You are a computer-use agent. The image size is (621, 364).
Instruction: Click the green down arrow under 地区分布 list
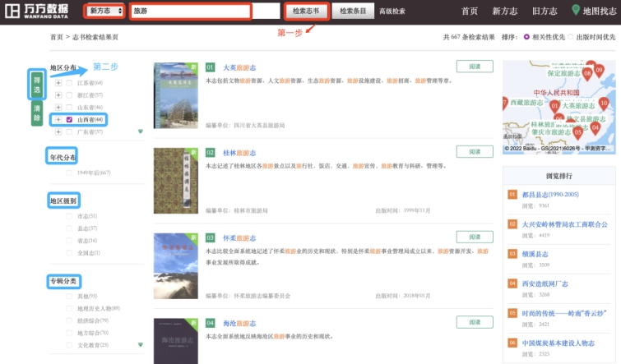pos(141,130)
